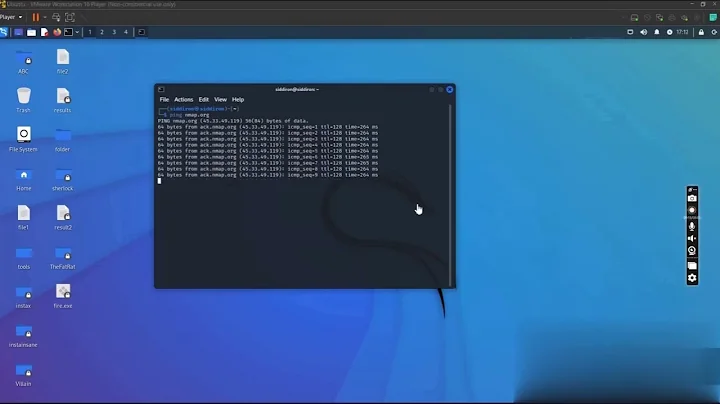Image resolution: width=720 pixels, height=404 pixels.
Task: Expand the arrow next to the pause button
Action: 45,17
